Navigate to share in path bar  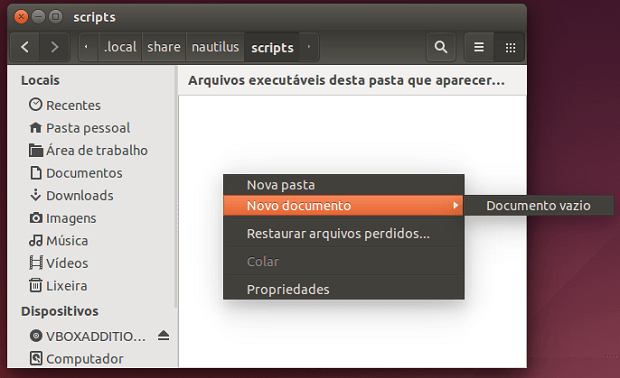[164, 47]
